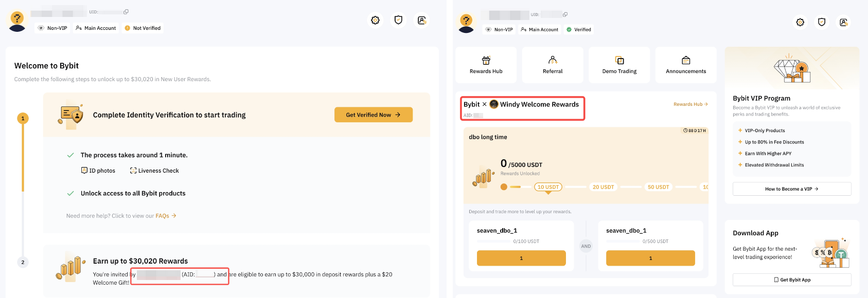The width and height of the screenshot is (868, 298).
Task: Open the Announcements tile
Action: point(686,65)
